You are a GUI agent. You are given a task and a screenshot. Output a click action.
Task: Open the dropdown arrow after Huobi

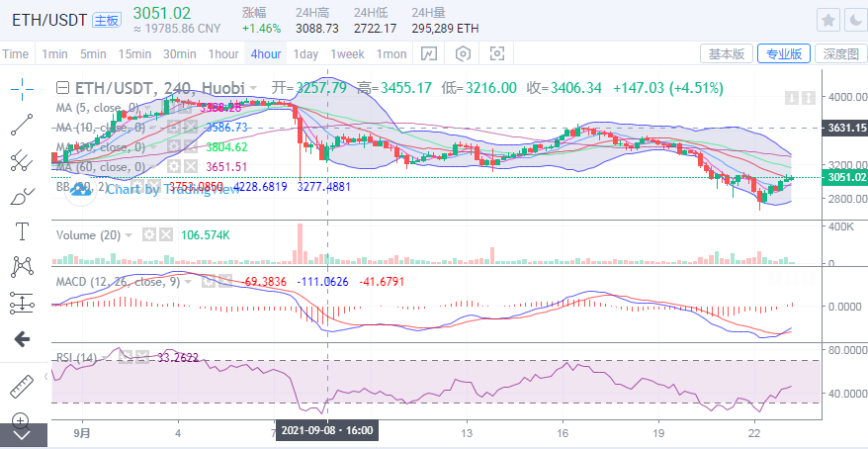point(253,88)
